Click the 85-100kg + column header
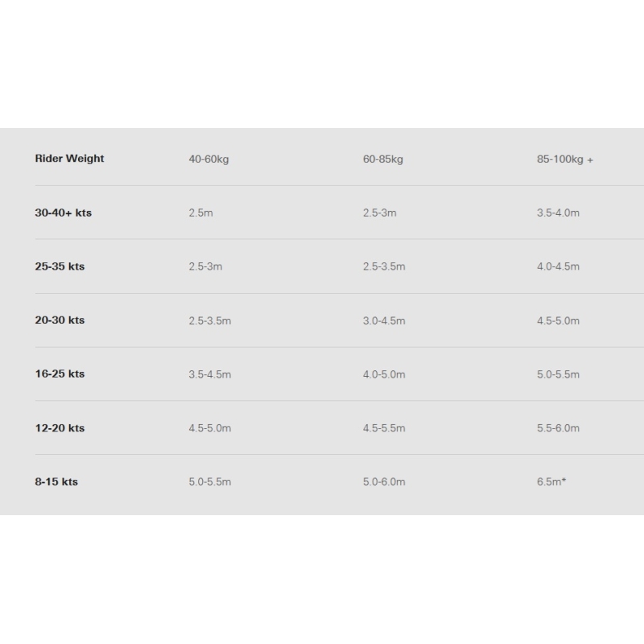644x644 pixels. click(x=564, y=159)
